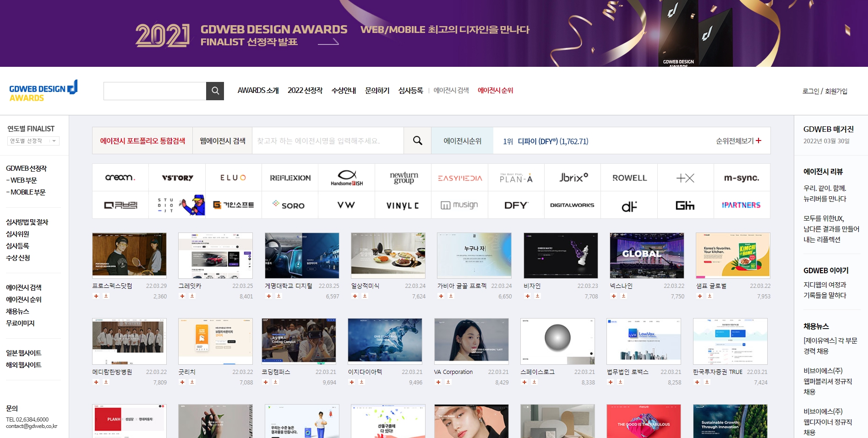Click plus icon under 프로스펙스닷컴

point(96,296)
